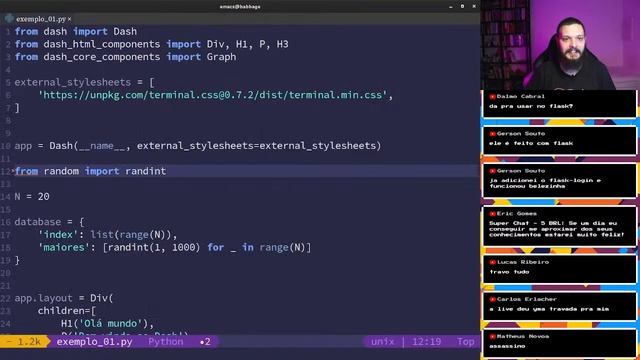Viewport: 640px width, 360px height.
Task: Click 'external_stylesheets = [' line
Action: (x=84, y=82)
